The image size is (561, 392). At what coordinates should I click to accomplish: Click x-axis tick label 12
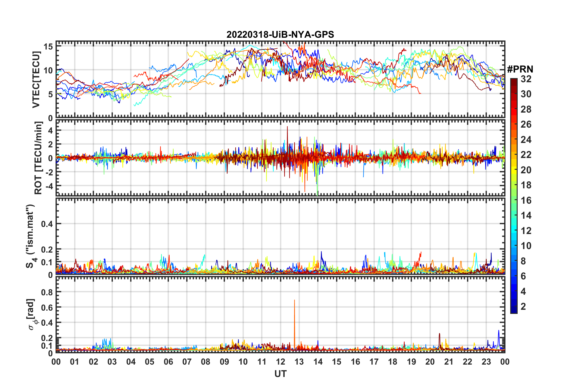click(x=280, y=362)
